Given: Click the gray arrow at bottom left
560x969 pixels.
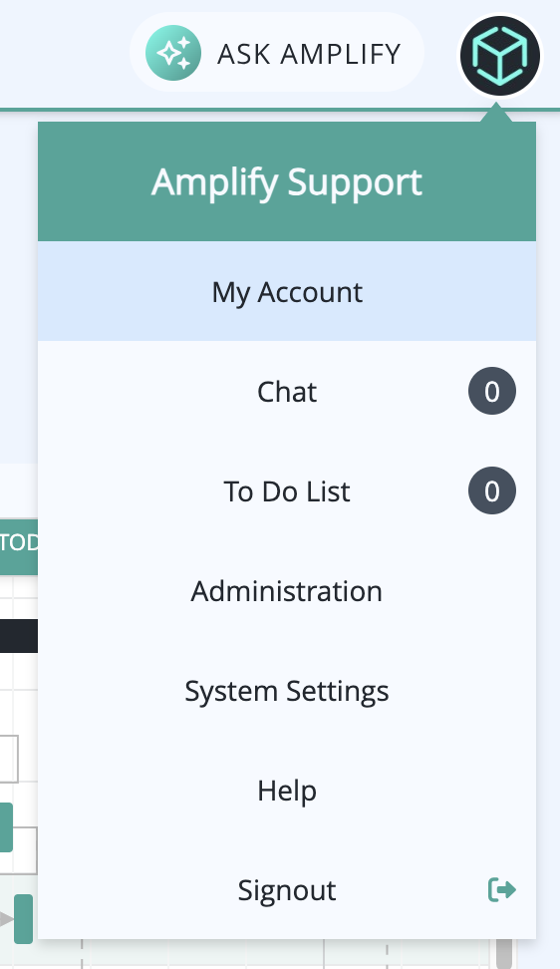Looking at the screenshot, I should 6,919.
